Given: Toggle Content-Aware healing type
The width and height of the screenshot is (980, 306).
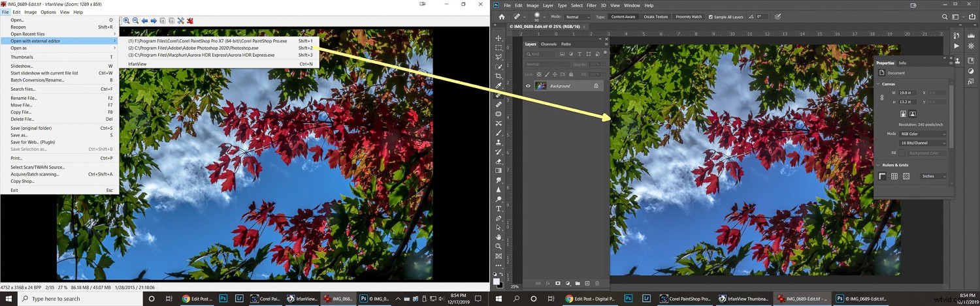Looking at the screenshot, I should tap(623, 17).
